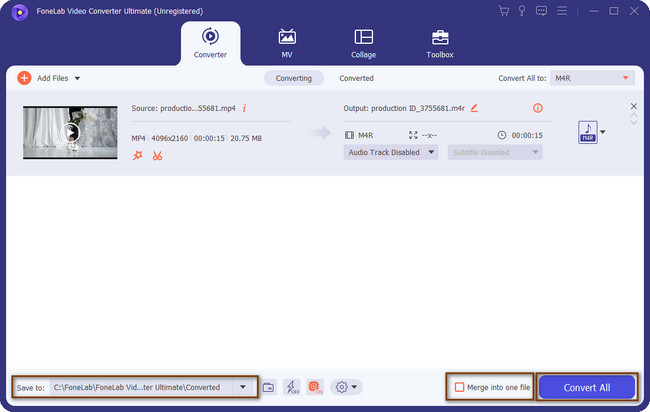Expand the Add Files dropdown arrow
Viewport: 650px width, 412px height.
tap(77, 78)
